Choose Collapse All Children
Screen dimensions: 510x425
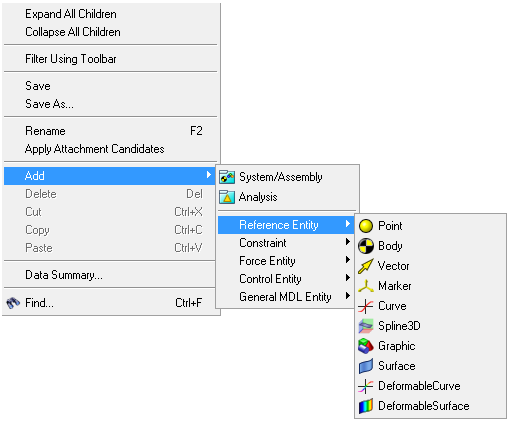click(x=110, y=32)
